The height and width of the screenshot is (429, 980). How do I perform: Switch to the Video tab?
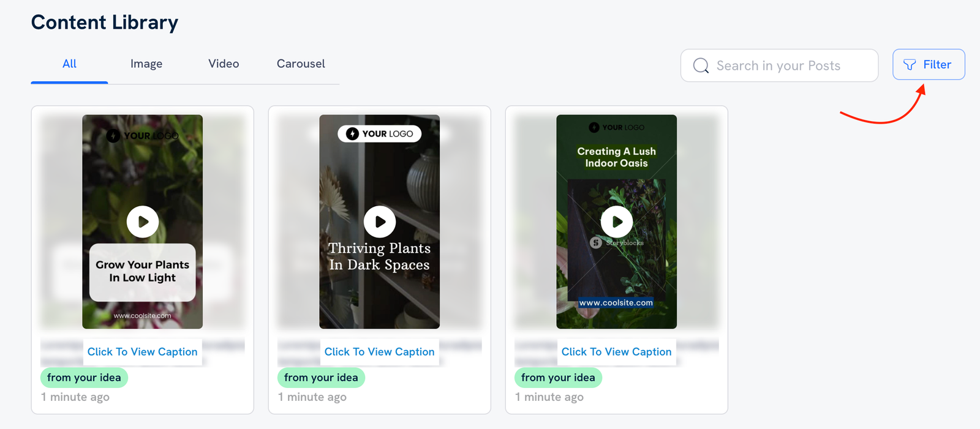[223, 64]
